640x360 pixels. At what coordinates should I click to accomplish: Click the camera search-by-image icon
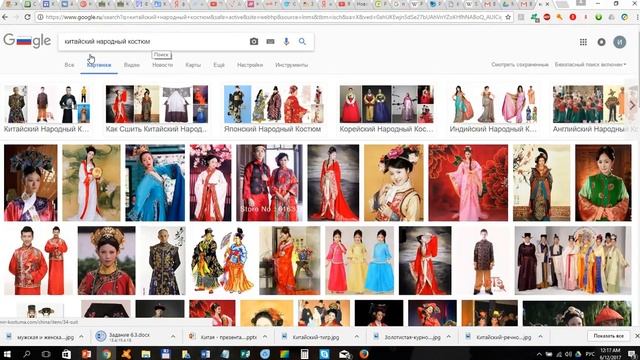[x=254, y=42]
